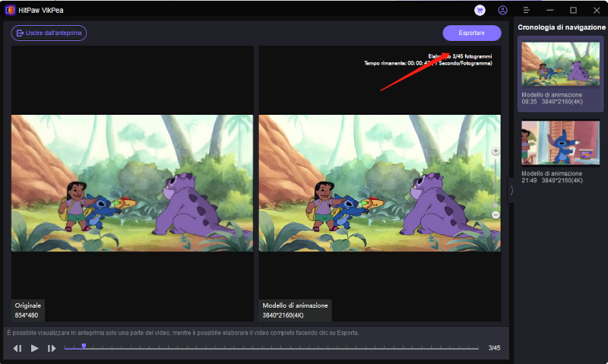Click the vertical zoom slider track
The image size is (608, 364).
[496, 182]
